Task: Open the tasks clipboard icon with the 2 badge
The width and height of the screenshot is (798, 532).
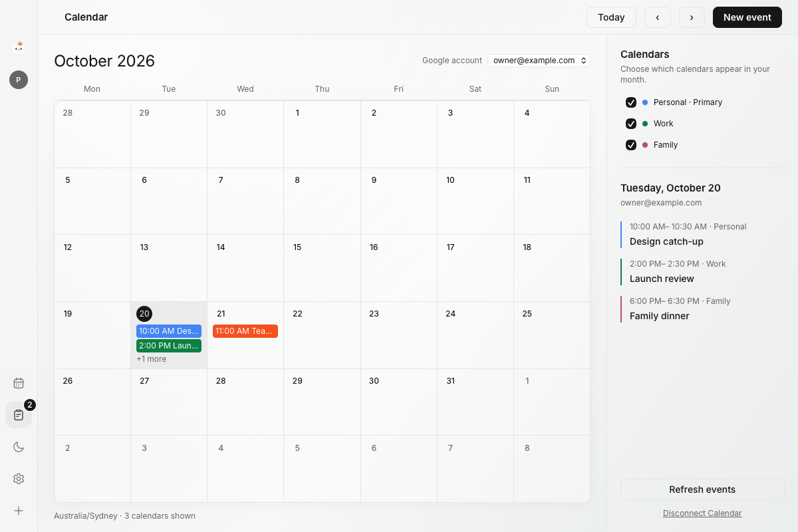Action: coord(19,415)
